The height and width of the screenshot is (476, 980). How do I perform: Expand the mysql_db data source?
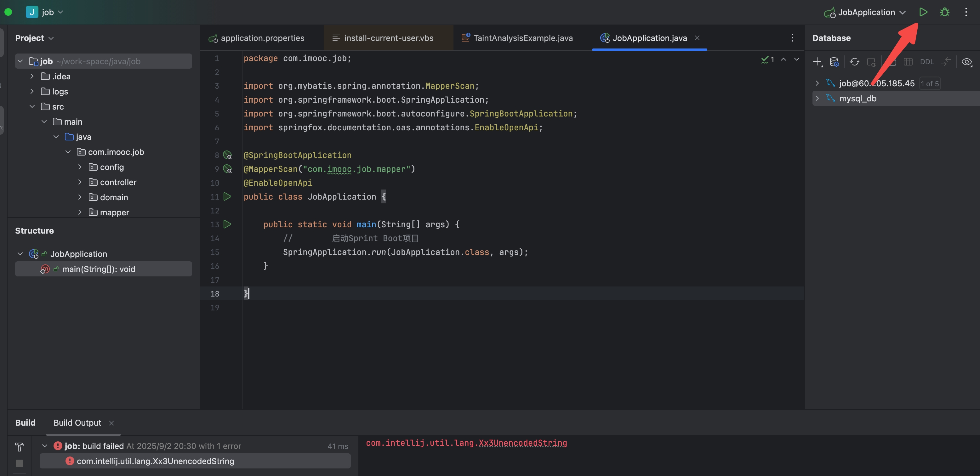tap(817, 99)
